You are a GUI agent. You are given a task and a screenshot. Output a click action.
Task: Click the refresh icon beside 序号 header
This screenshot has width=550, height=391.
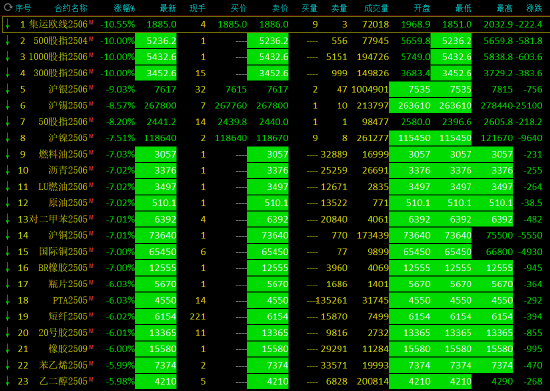tap(8, 7)
